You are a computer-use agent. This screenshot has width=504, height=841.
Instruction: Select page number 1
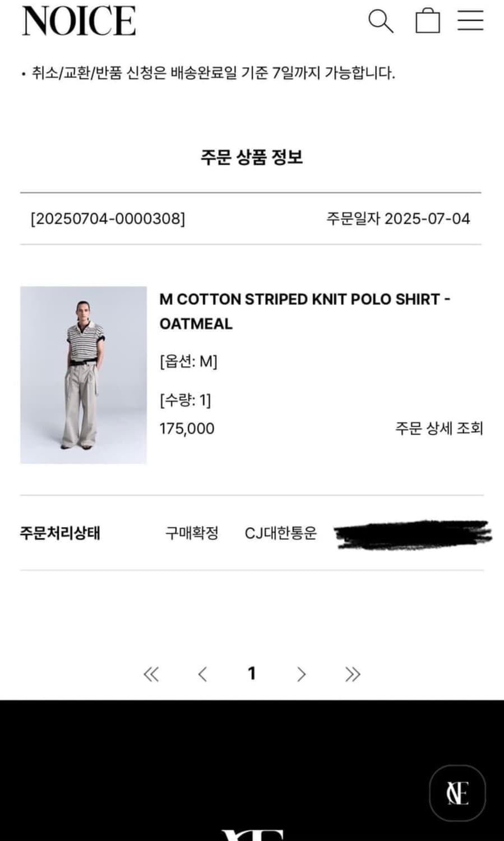[252, 673]
